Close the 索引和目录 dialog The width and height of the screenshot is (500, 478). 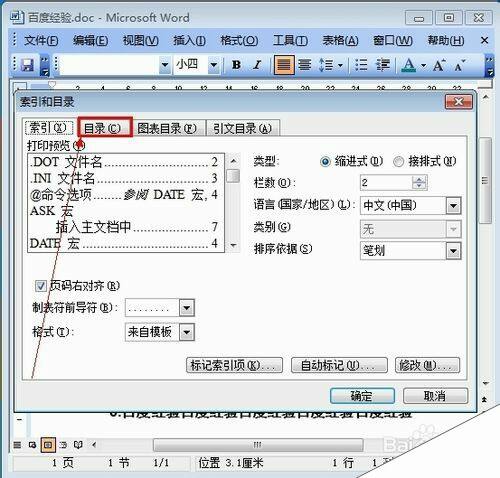[x=459, y=102]
